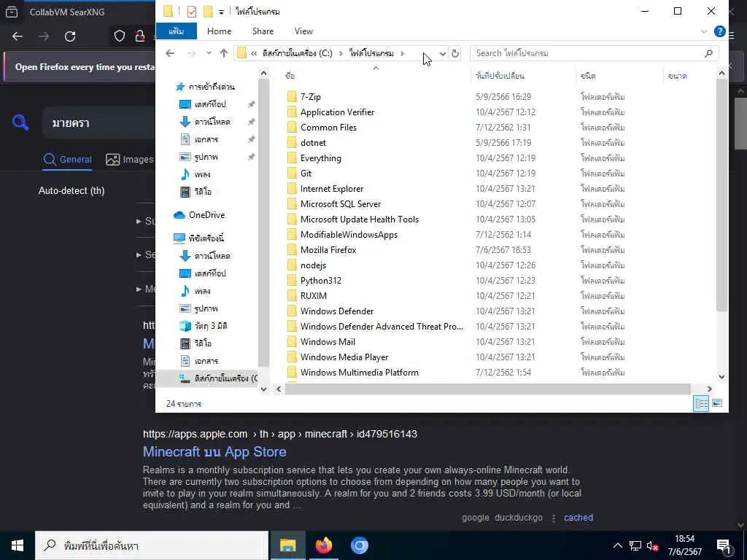Select Microsoft SQL Server folder name

341,204
